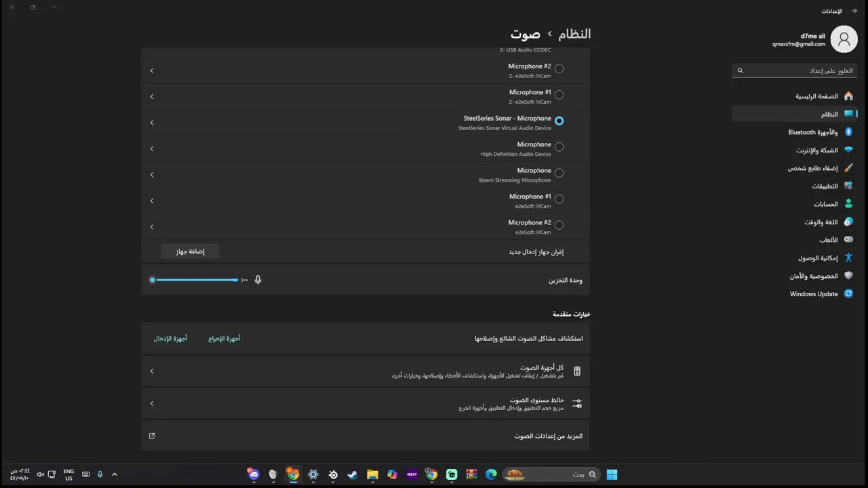Click the Windows Update sidebar icon
The height and width of the screenshot is (488, 868).
click(x=848, y=293)
